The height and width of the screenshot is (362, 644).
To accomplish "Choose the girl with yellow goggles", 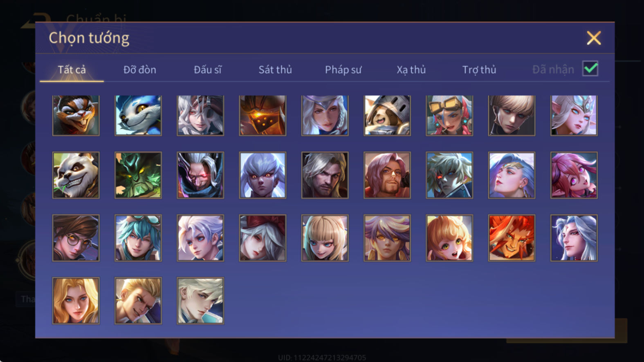I will click(x=449, y=115).
